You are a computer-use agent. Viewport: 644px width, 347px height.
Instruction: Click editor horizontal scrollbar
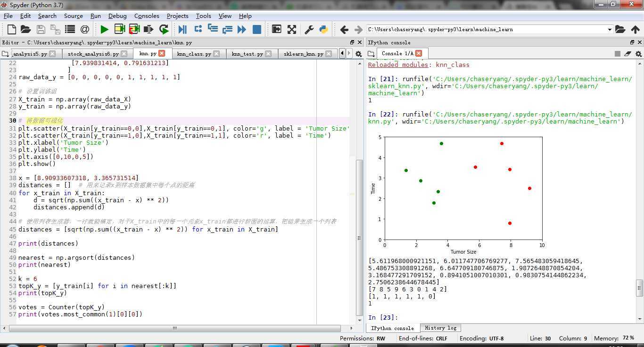coord(174,328)
